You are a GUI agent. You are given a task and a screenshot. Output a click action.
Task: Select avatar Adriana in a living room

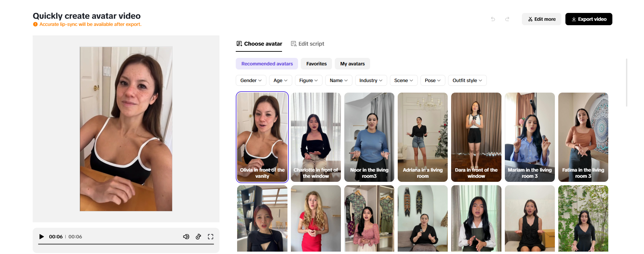tap(423, 137)
